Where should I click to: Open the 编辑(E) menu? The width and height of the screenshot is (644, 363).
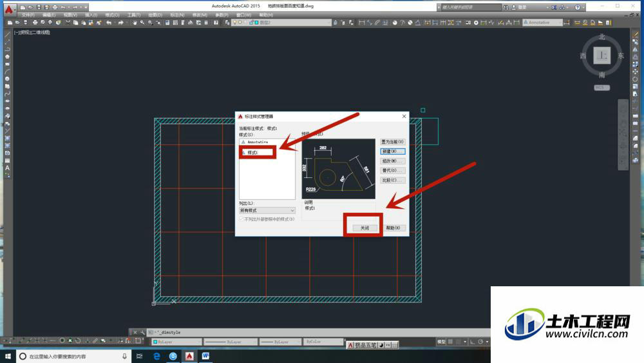(x=49, y=15)
